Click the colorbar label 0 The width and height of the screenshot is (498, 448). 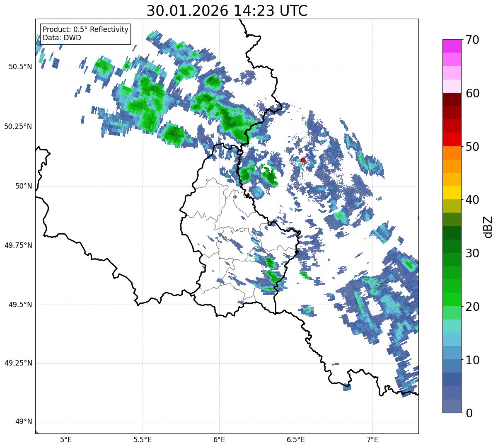click(x=469, y=413)
